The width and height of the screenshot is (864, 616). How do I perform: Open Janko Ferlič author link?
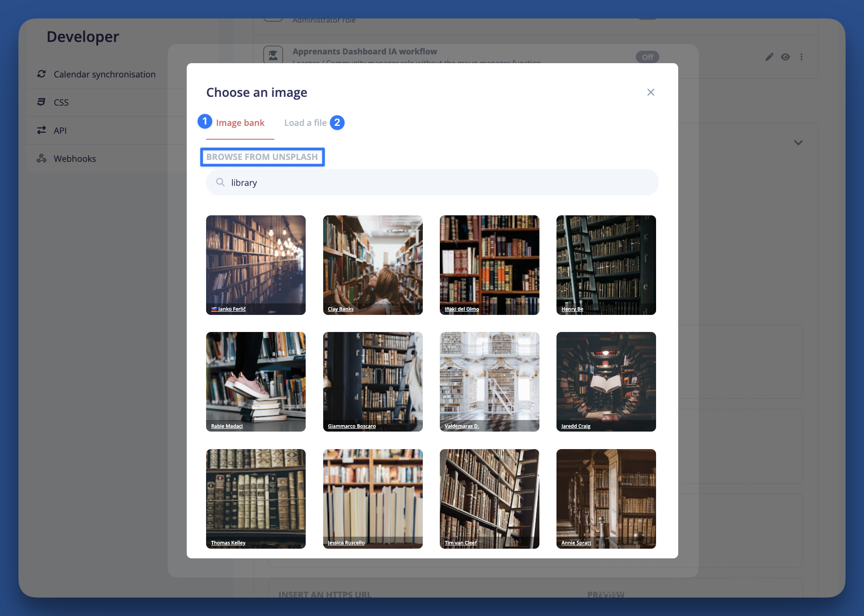229,309
